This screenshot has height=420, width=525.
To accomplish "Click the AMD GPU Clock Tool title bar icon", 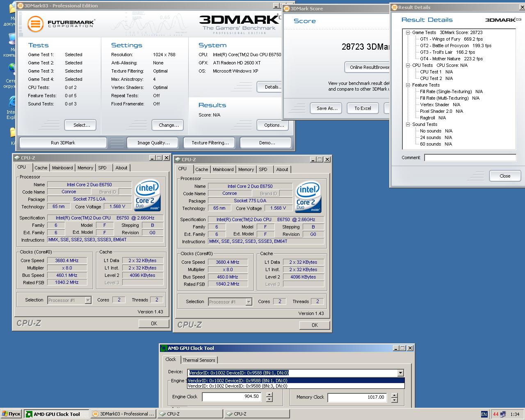I will pos(164,348).
